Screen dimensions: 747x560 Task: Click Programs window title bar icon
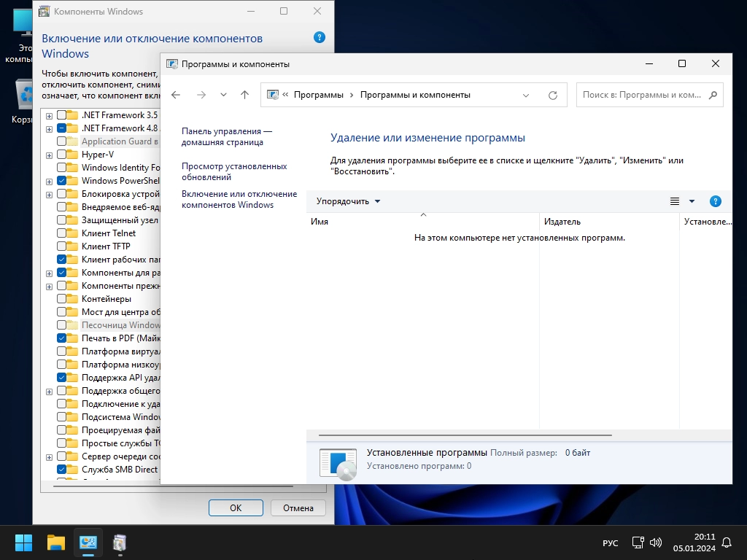pyautogui.click(x=172, y=64)
